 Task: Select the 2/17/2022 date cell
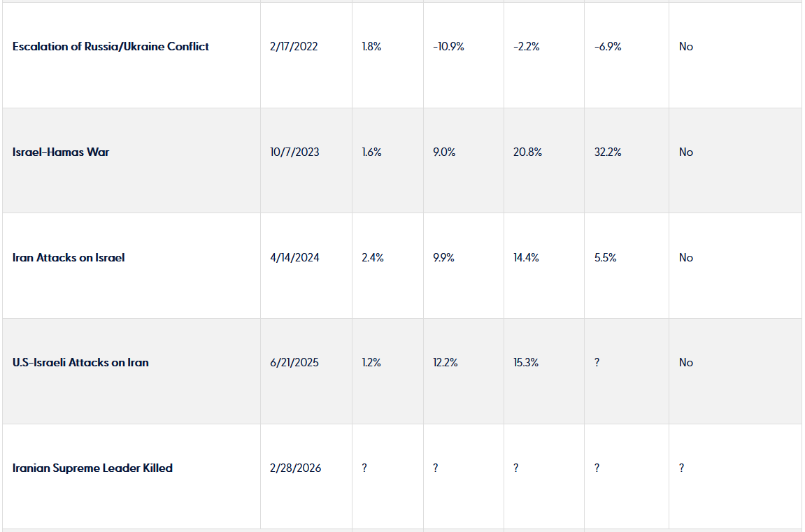coord(294,47)
